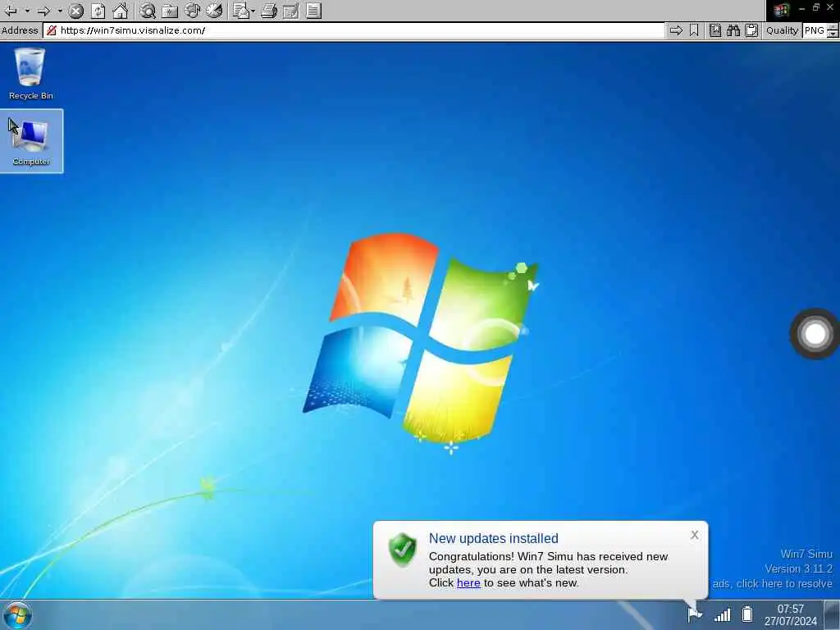
Task: Click the text document toolbar icon
Action: point(314,11)
